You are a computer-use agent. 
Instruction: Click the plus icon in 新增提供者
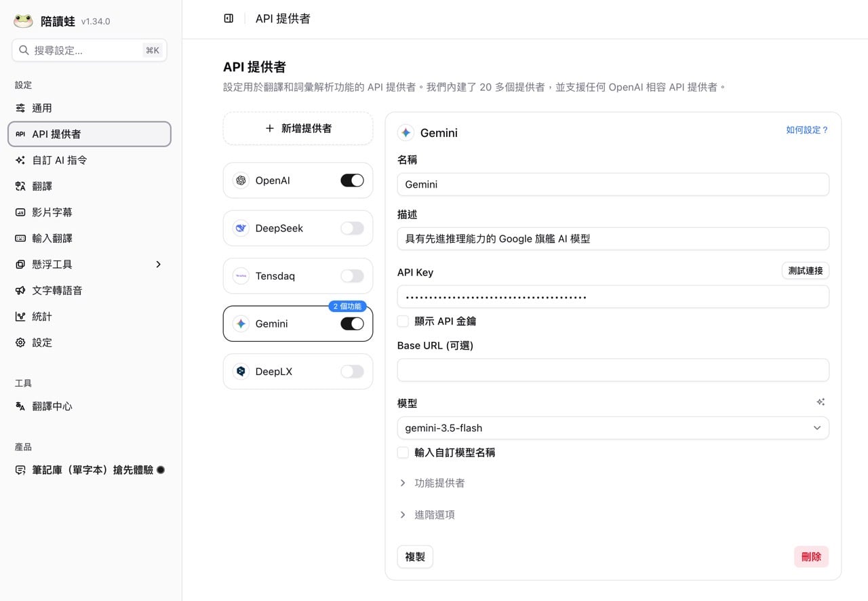(x=269, y=128)
